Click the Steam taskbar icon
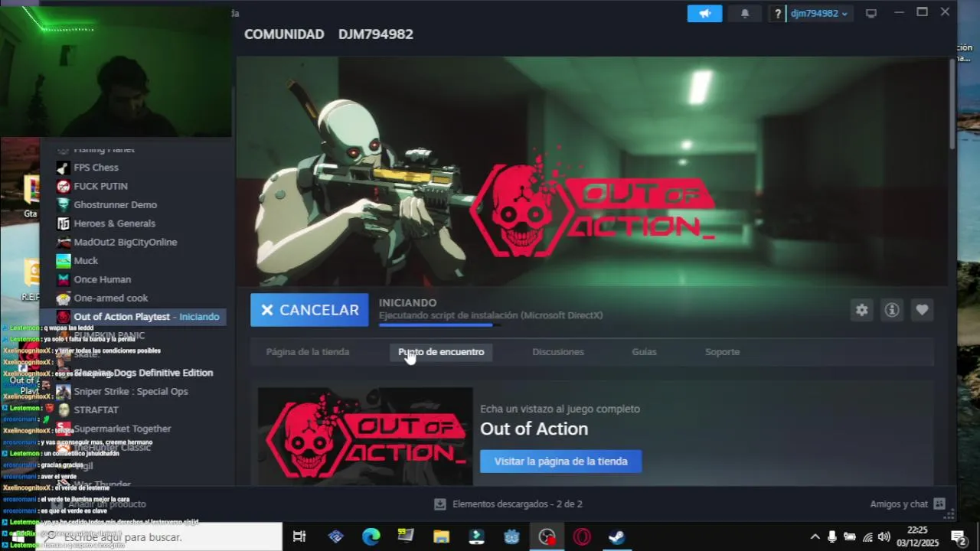980x551 pixels. pyautogui.click(x=617, y=537)
